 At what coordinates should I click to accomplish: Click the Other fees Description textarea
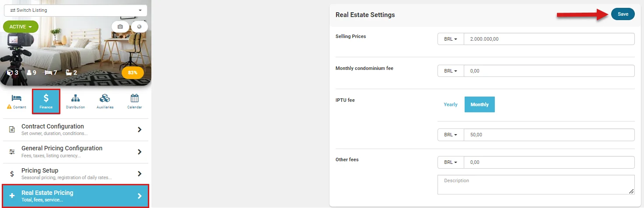[x=535, y=184]
